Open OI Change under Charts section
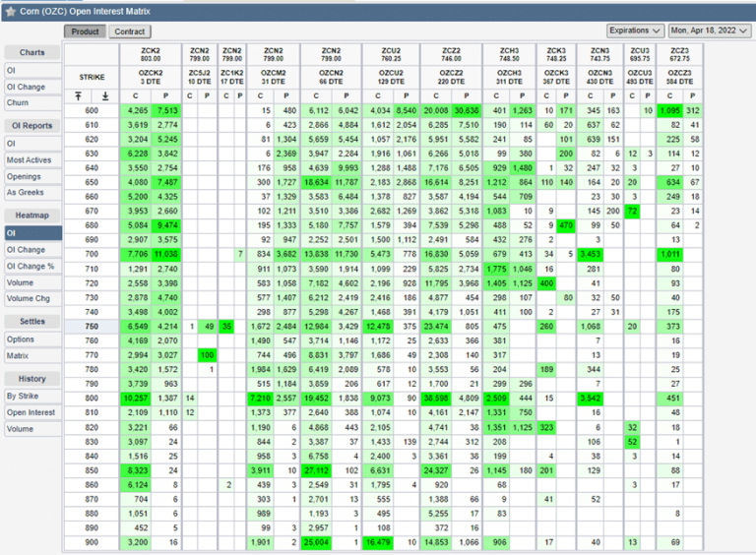The width and height of the screenshot is (756, 555). point(33,87)
